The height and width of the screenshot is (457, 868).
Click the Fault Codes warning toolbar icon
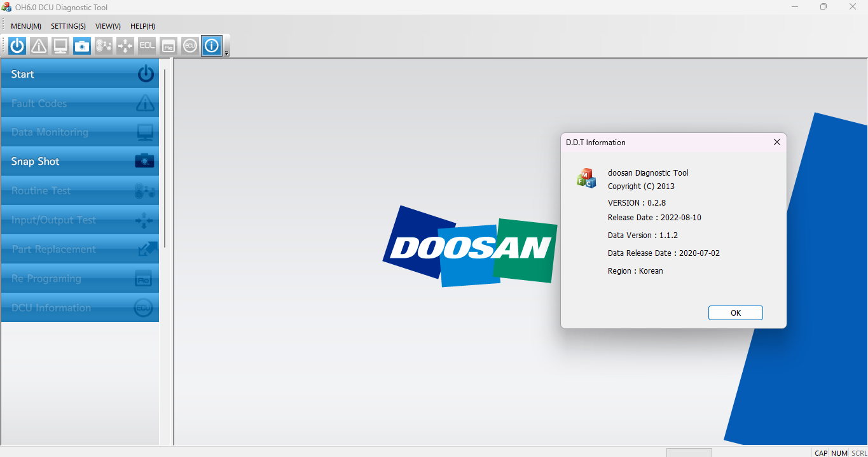[x=39, y=46]
